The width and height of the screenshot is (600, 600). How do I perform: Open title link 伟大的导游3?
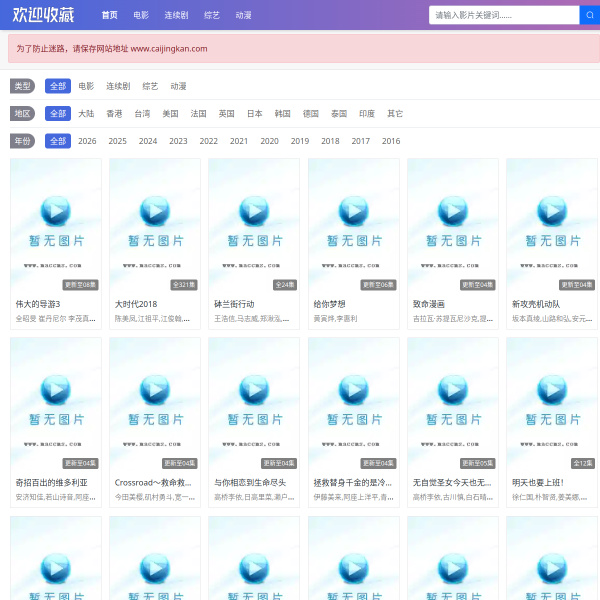pos(38,304)
